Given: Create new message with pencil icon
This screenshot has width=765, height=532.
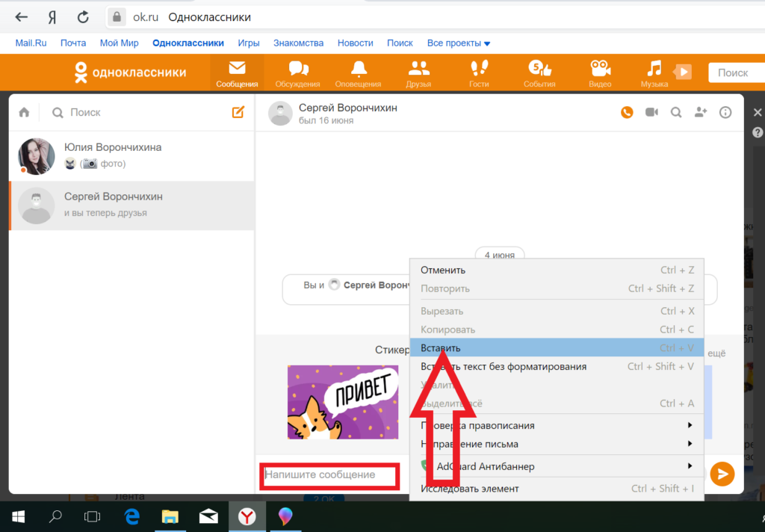Looking at the screenshot, I should pyautogui.click(x=238, y=112).
